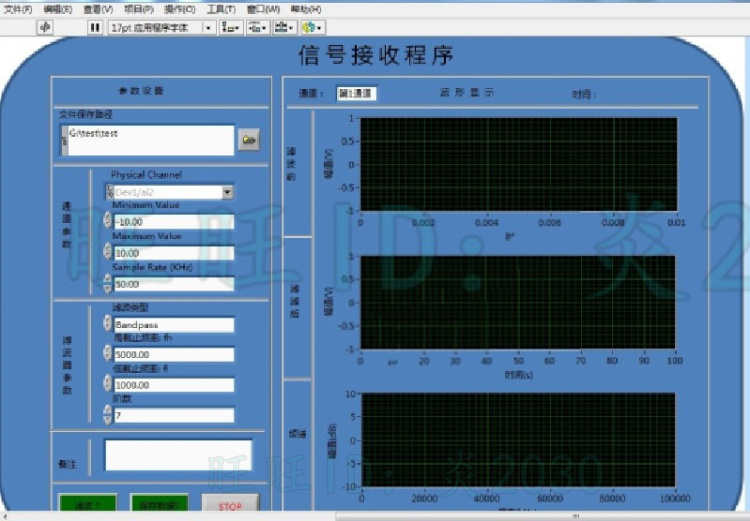Open the 编辑(E) menu
The height and width of the screenshot is (521, 750).
tap(57, 9)
